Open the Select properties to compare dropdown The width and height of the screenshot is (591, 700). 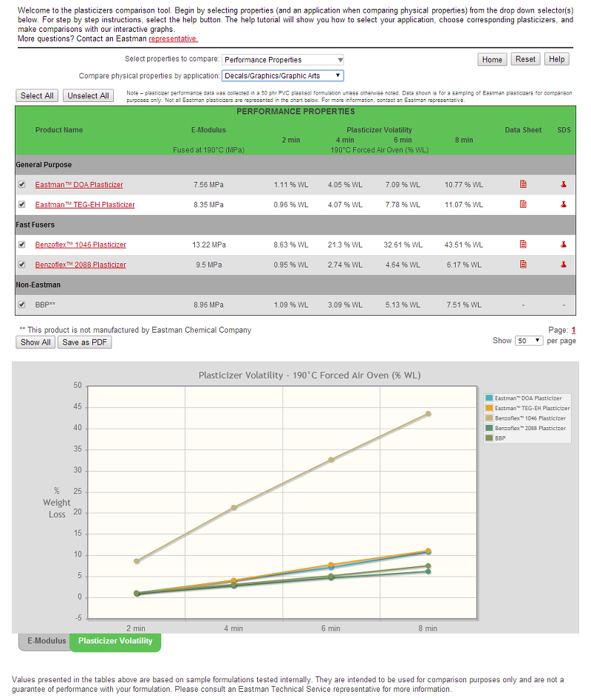point(282,60)
